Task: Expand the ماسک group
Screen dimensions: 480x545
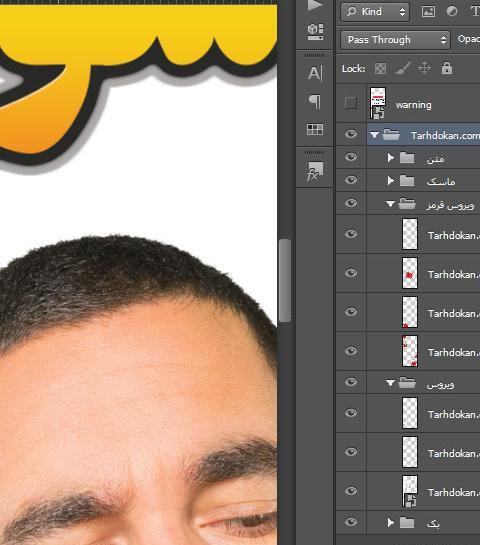Action: pos(391,181)
